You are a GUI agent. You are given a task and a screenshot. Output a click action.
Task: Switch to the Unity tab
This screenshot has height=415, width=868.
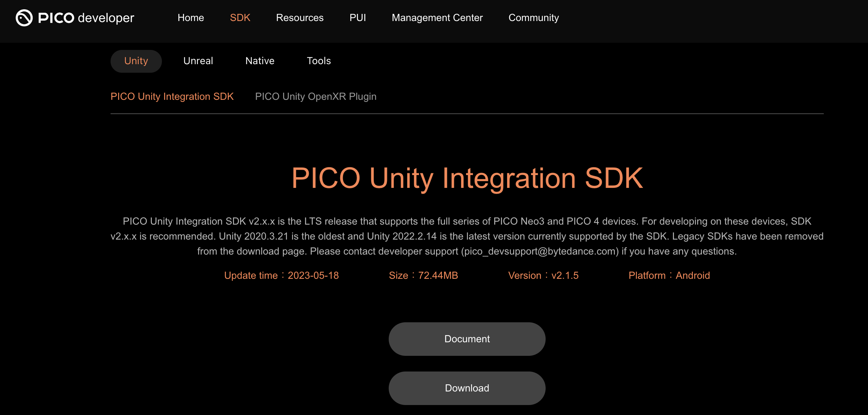136,61
